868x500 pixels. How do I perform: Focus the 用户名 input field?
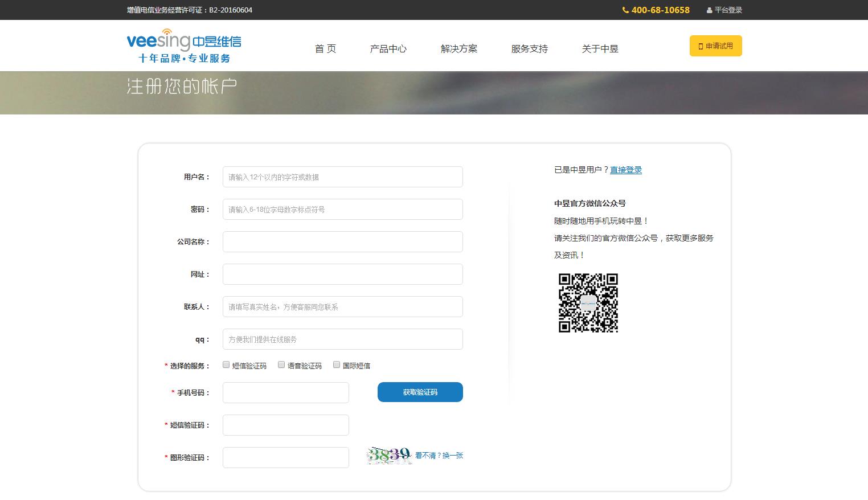point(342,177)
